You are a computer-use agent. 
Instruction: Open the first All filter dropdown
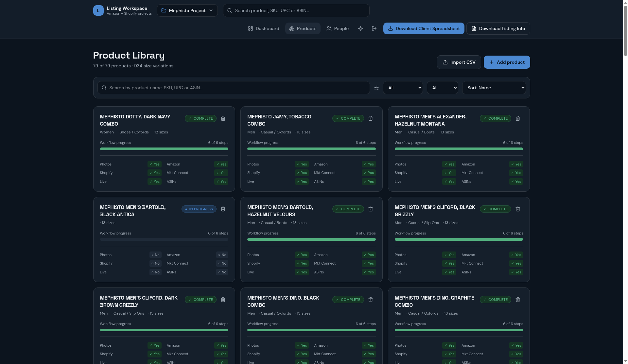[403, 88]
